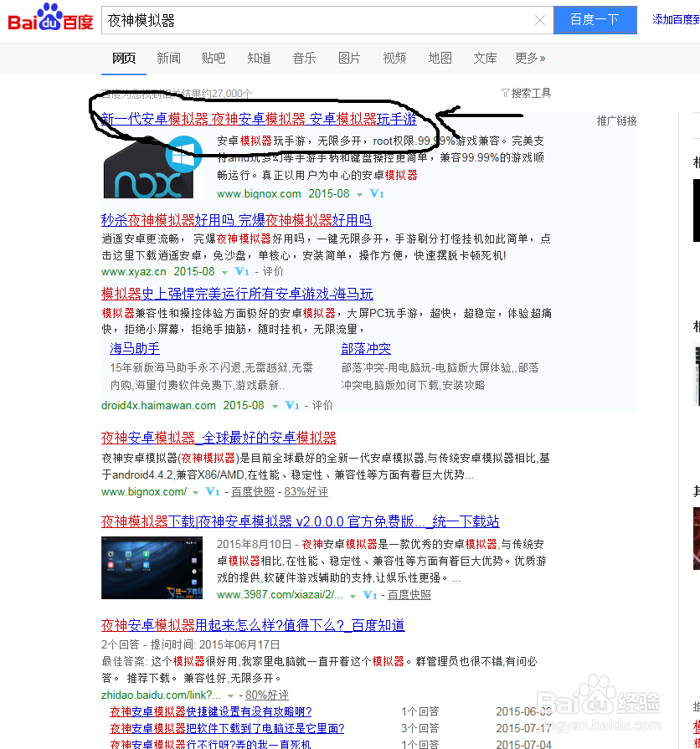The height and width of the screenshot is (749, 700).
Task: Open the 秒杀夜神模拟器好用吗 result
Action: click(x=236, y=220)
